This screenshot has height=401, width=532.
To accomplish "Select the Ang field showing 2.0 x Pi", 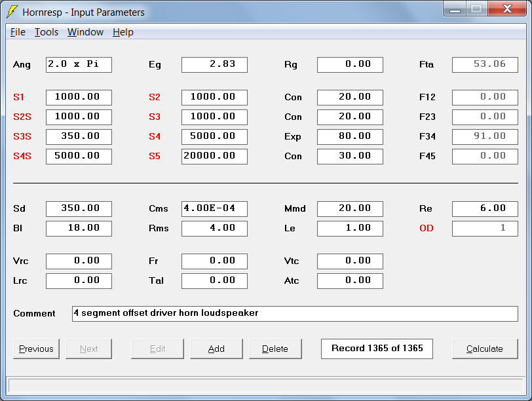I will pos(79,64).
